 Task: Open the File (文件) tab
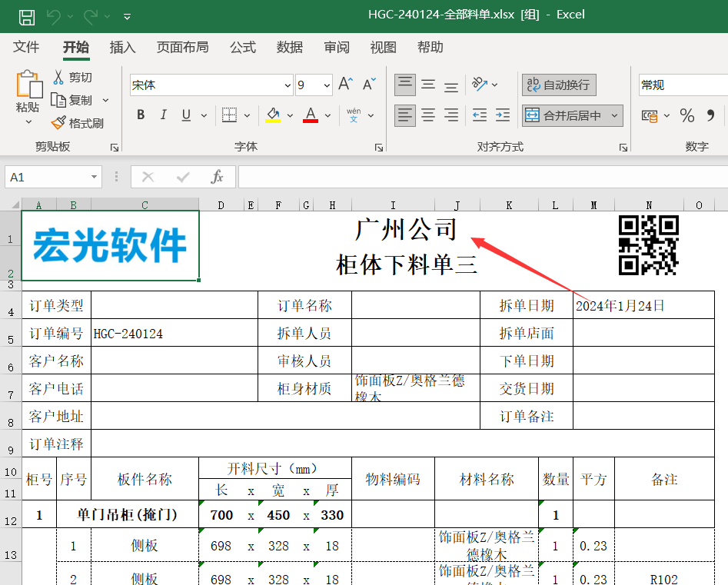tap(26, 47)
